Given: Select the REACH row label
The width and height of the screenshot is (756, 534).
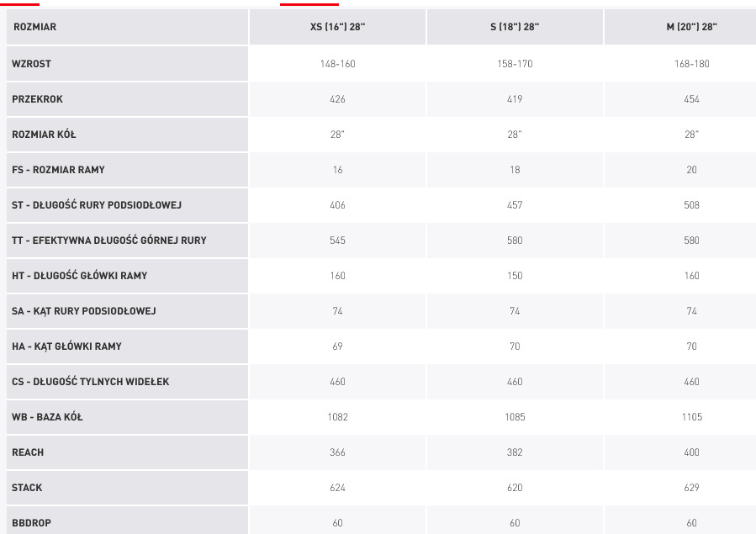Looking at the screenshot, I should [x=28, y=452].
